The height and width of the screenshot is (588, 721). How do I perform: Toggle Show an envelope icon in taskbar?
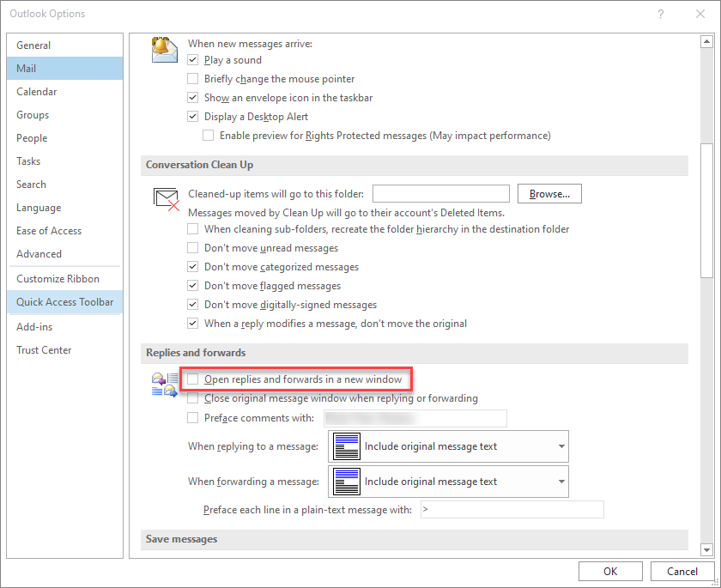[x=192, y=98]
